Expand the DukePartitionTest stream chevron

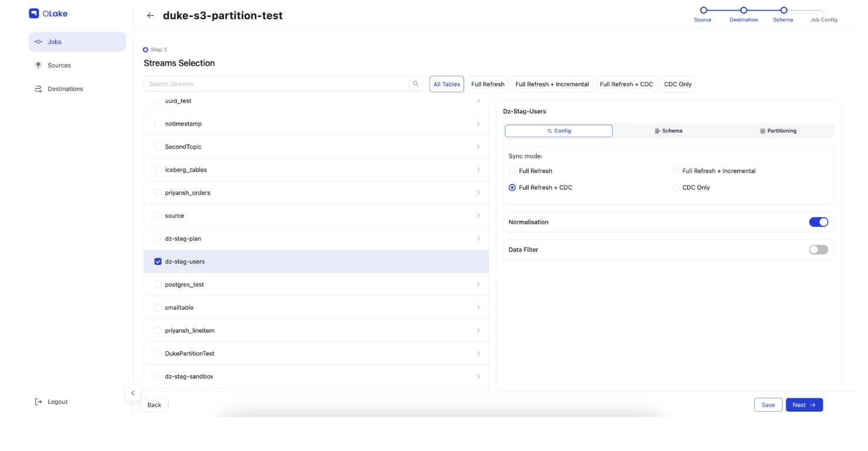(478, 354)
